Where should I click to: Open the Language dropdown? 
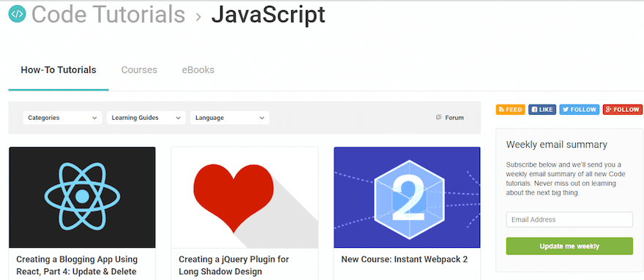coord(230,118)
